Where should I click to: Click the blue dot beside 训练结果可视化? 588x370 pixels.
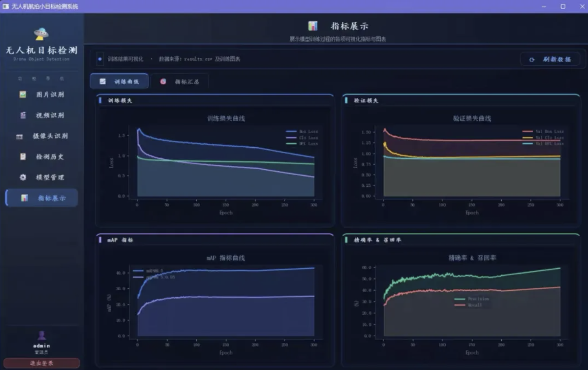point(100,59)
